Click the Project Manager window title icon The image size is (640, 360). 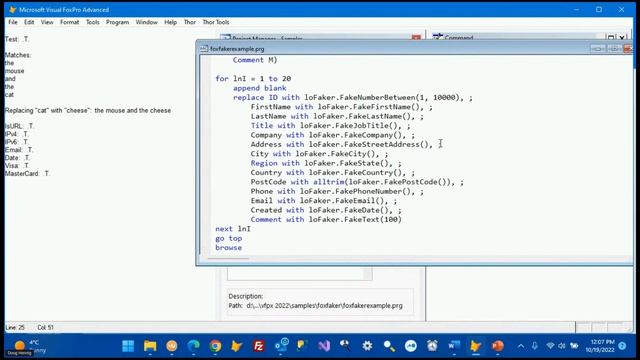[x=225, y=38]
